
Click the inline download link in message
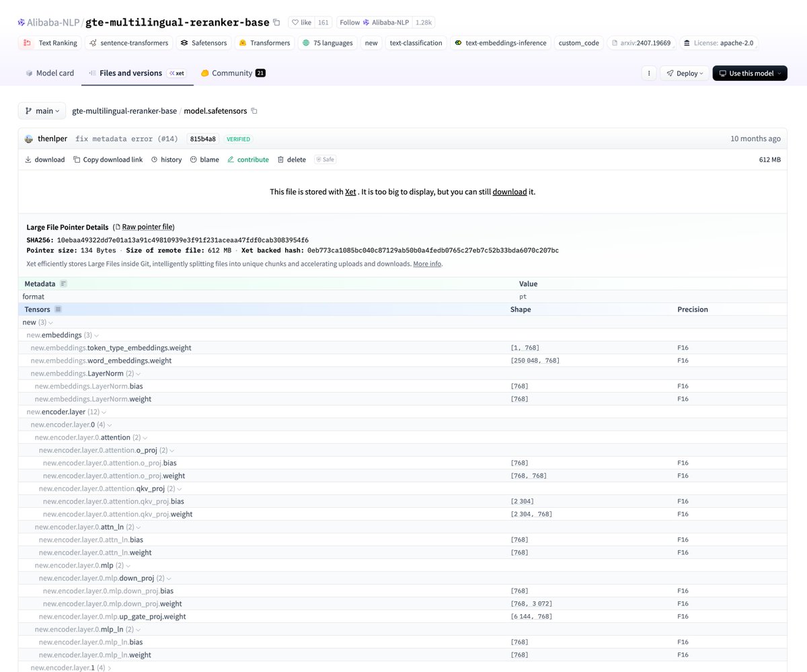tap(510, 192)
